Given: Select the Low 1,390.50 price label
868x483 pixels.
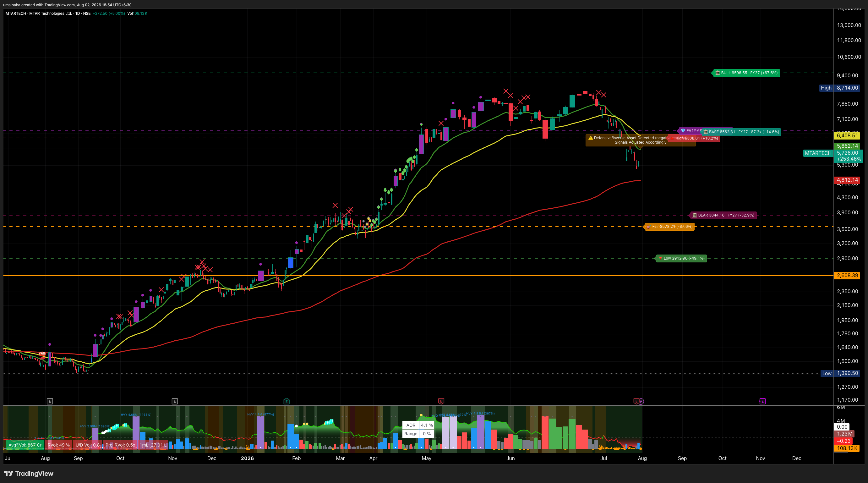Looking at the screenshot, I should 840,373.
